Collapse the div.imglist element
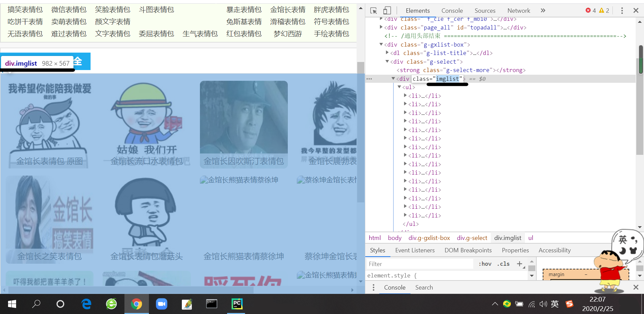The width and height of the screenshot is (644, 314). point(393,78)
